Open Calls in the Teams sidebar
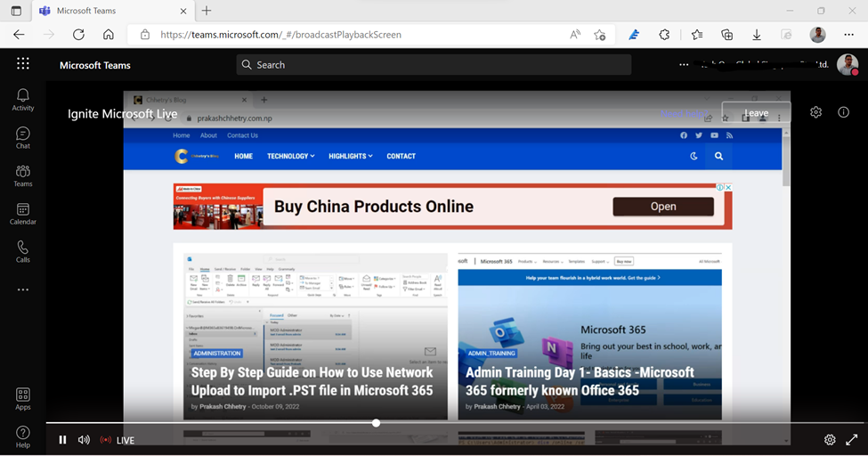 point(22,251)
